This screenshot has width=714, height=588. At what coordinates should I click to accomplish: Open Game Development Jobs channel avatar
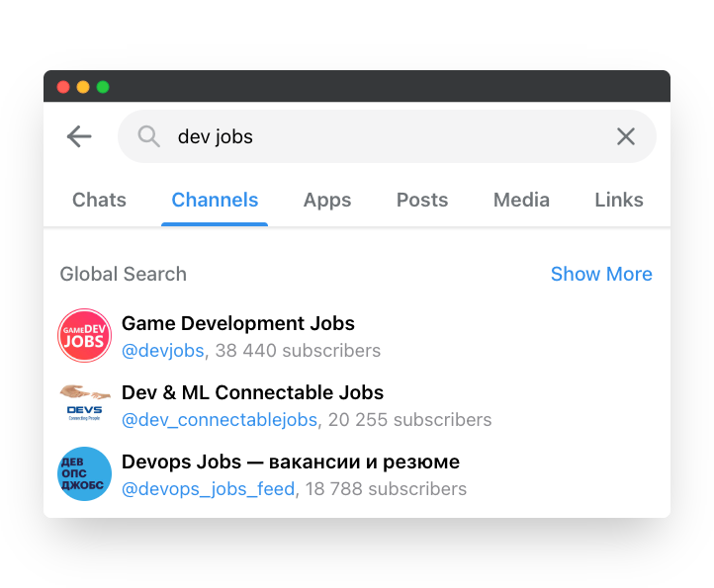click(85, 336)
